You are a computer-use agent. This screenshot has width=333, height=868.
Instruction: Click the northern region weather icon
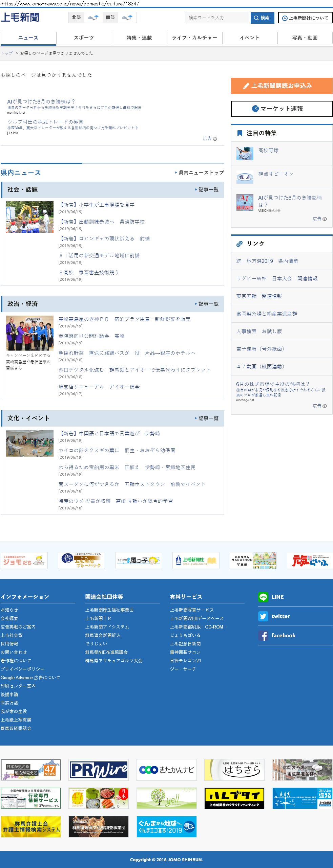93,18
